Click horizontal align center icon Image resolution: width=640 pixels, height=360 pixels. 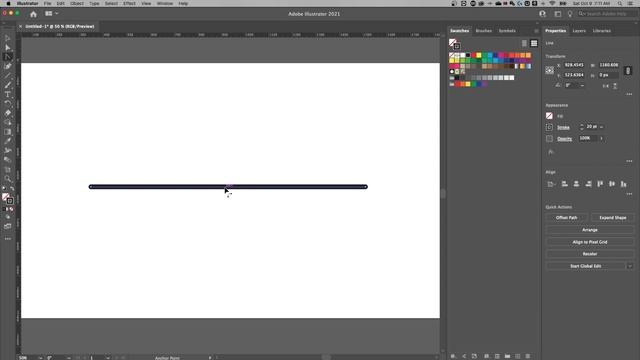576,184
